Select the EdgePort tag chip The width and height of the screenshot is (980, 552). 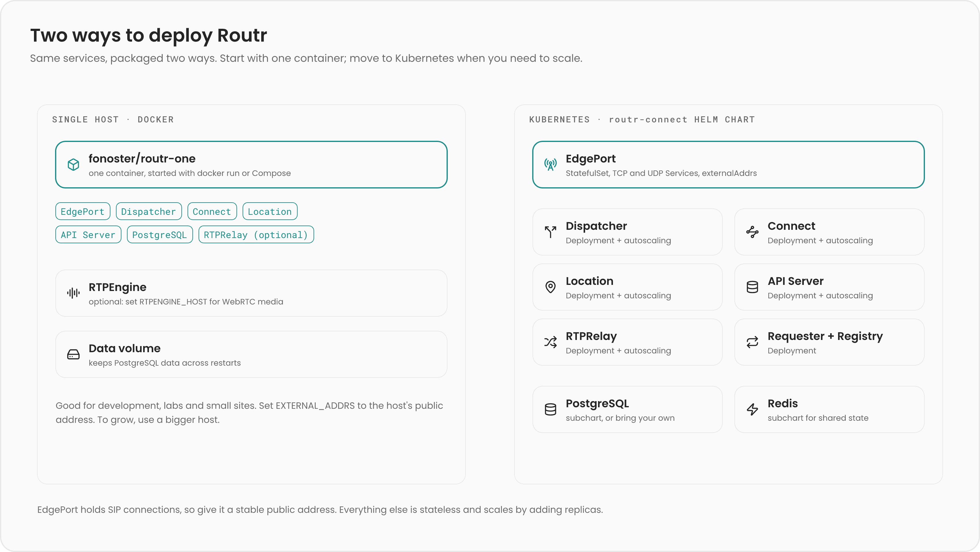pyautogui.click(x=83, y=211)
